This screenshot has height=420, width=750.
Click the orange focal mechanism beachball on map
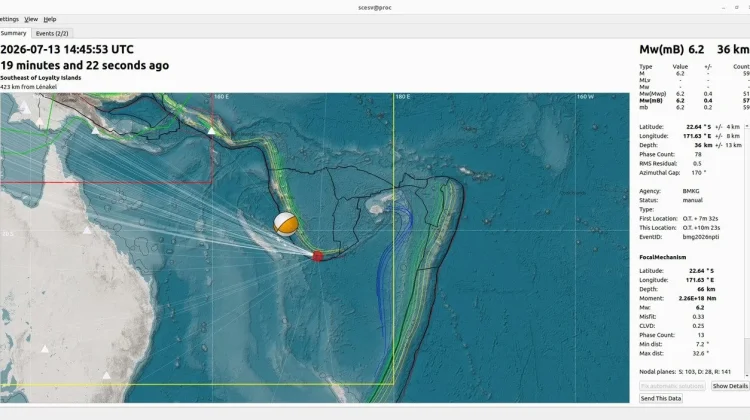point(286,224)
